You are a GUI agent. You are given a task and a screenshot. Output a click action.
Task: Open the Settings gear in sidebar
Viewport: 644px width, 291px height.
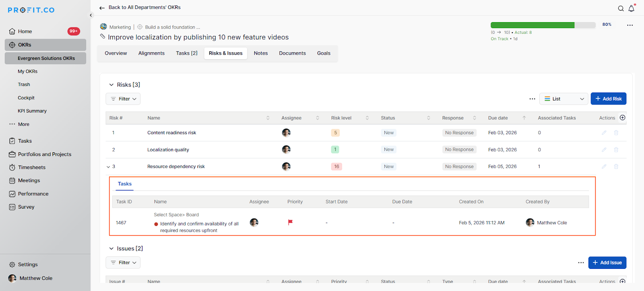(x=12, y=264)
